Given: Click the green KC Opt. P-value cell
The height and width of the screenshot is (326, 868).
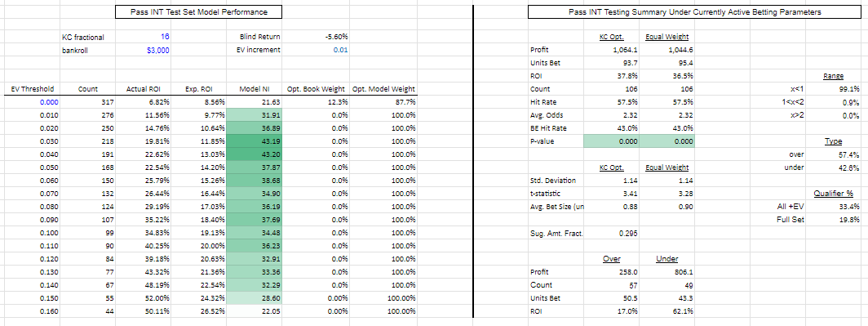Looking at the screenshot, I should point(611,141).
